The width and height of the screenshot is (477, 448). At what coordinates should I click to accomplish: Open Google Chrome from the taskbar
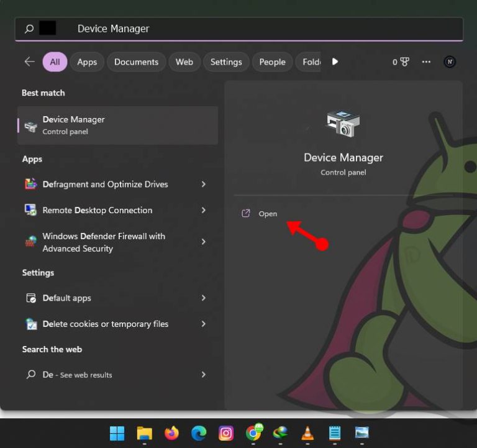pos(253,432)
